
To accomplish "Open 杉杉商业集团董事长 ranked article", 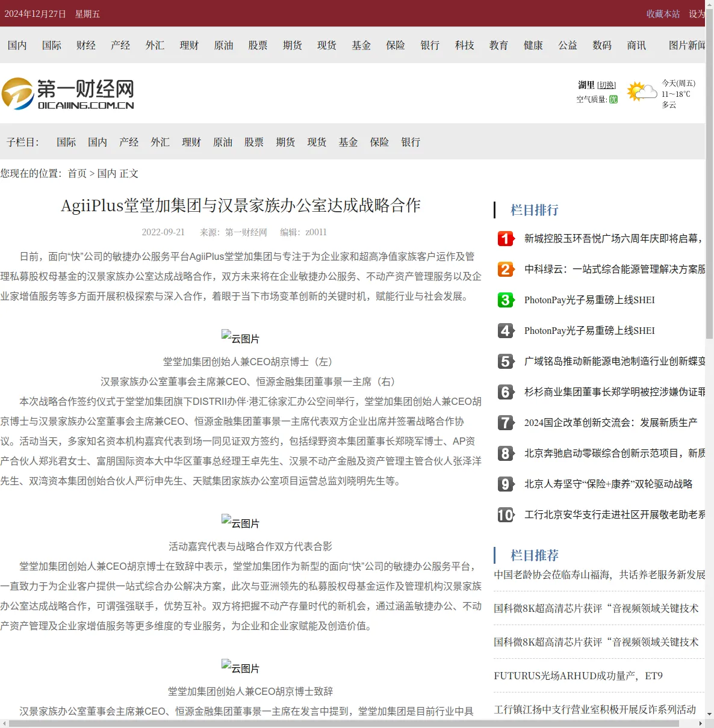I will pyautogui.click(x=614, y=392).
